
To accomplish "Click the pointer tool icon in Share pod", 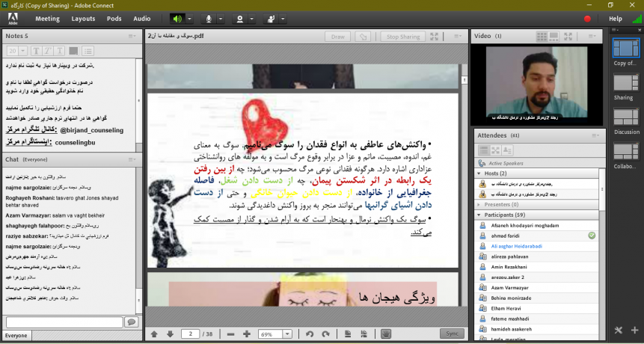I will point(363,37).
